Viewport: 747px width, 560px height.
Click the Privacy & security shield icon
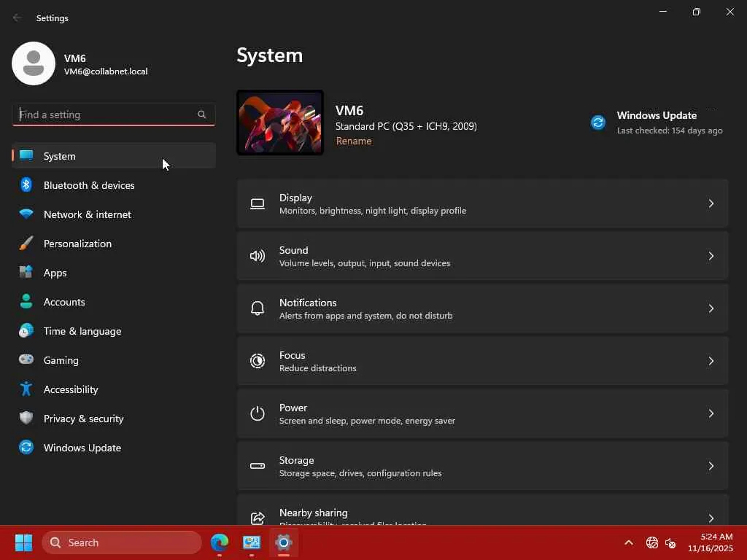(x=26, y=419)
